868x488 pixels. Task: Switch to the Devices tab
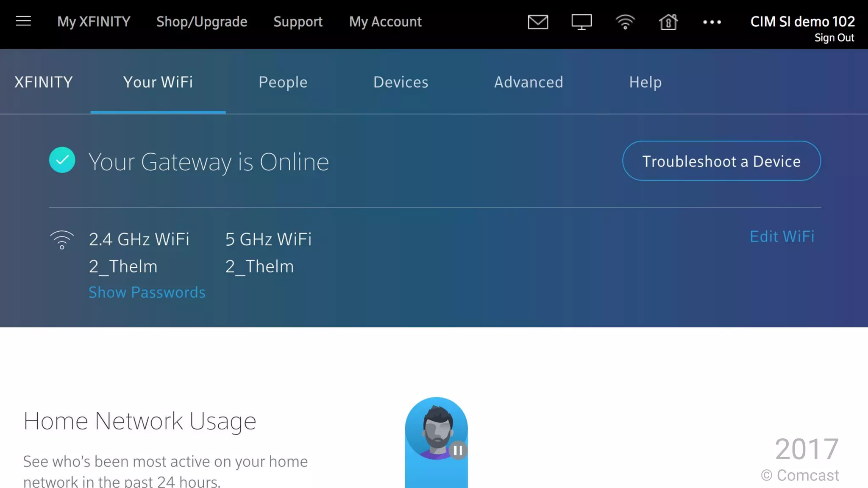point(401,82)
